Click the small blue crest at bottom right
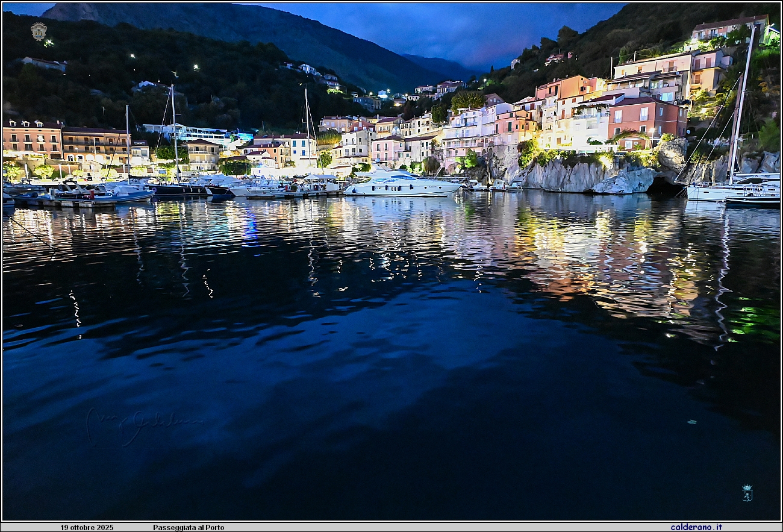The image size is (783, 532). pos(747,492)
